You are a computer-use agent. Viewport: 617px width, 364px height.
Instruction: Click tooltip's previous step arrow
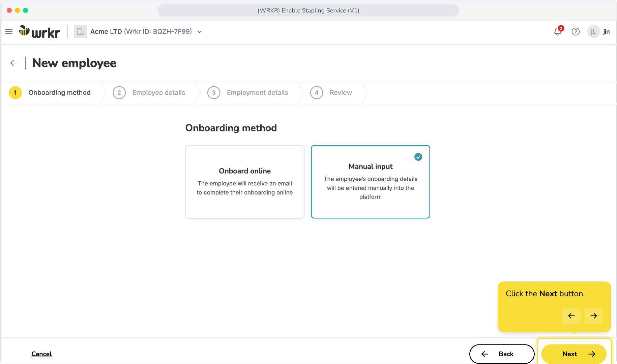click(571, 316)
